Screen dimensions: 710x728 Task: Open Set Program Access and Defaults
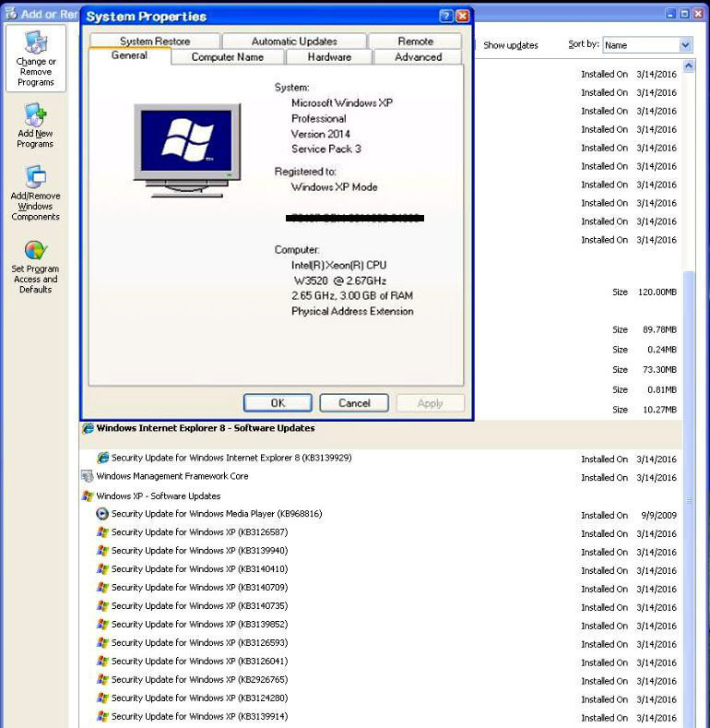(x=35, y=267)
